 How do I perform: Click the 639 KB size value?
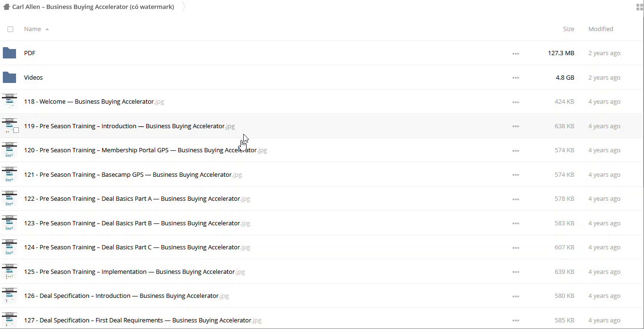[x=564, y=271]
